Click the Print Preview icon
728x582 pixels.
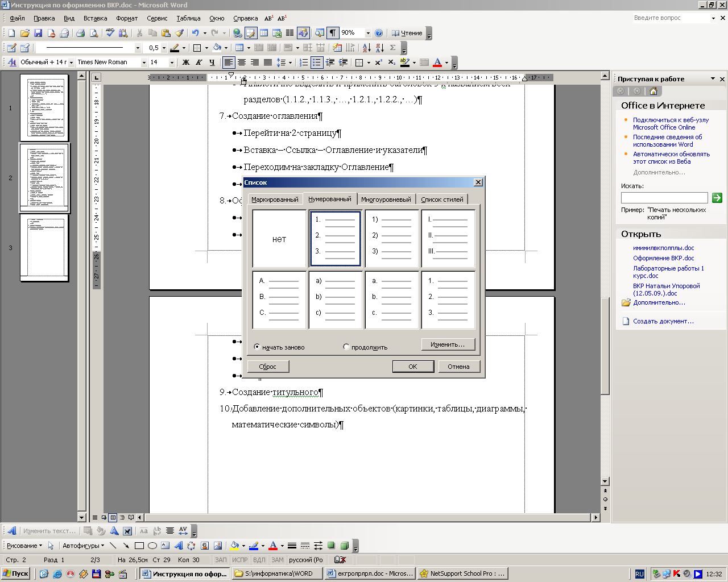coord(94,33)
